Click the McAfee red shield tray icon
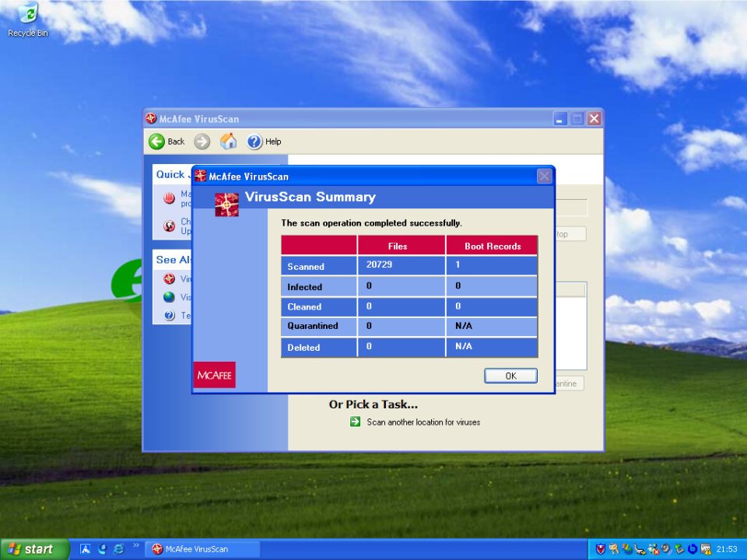747x560 pixels. tap(601, 549)
